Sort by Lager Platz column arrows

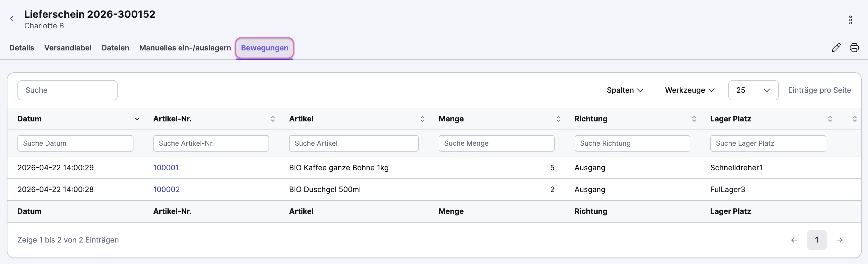pos(830,119)
